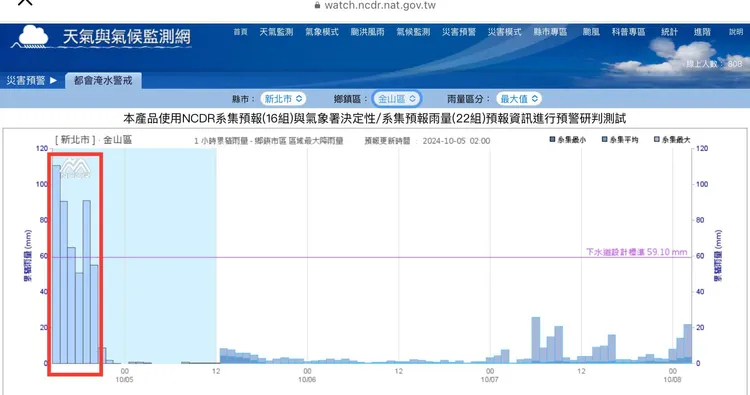Open the 首頁 menu item
Viewport: 750px width, 395px height.
pos(241,32)
